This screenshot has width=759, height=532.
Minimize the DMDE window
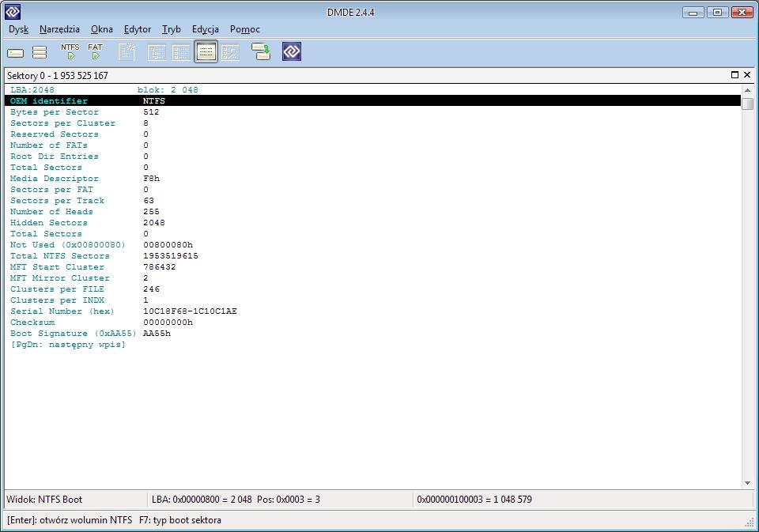[693, 12]
